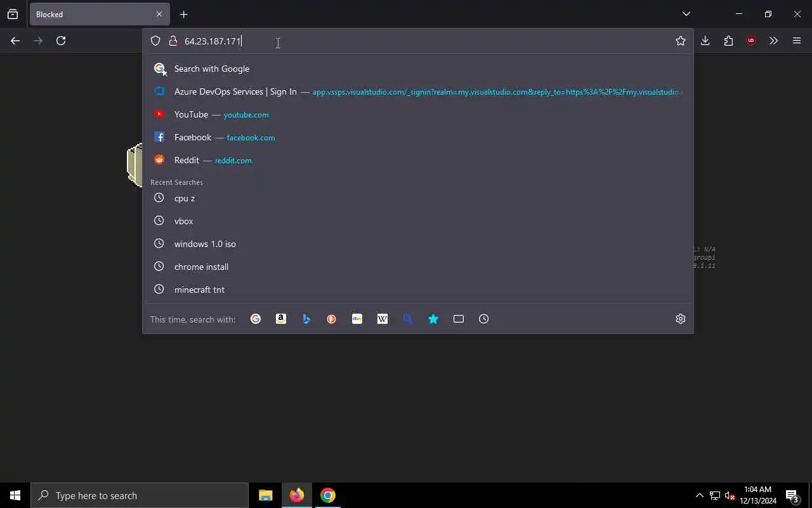
Task: Close the Blocked tab
Action: pos(159,14)
